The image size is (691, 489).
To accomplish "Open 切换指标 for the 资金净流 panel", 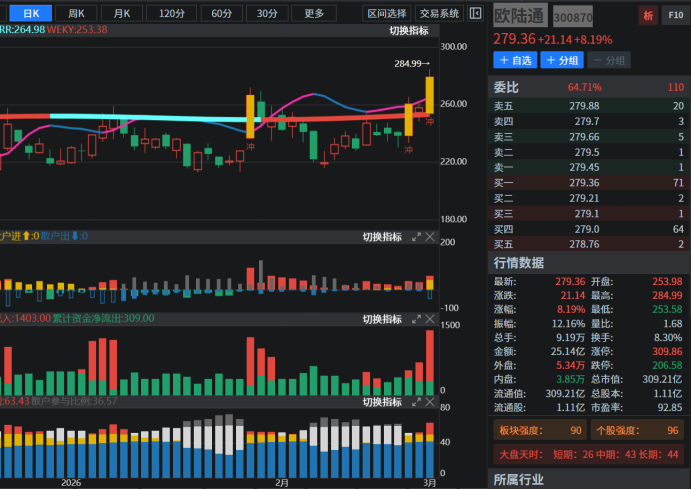I will click(381, 319).
